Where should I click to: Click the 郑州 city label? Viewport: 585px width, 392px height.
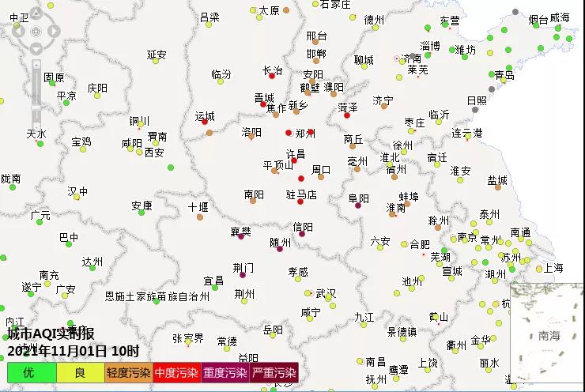tap(305, 134)
